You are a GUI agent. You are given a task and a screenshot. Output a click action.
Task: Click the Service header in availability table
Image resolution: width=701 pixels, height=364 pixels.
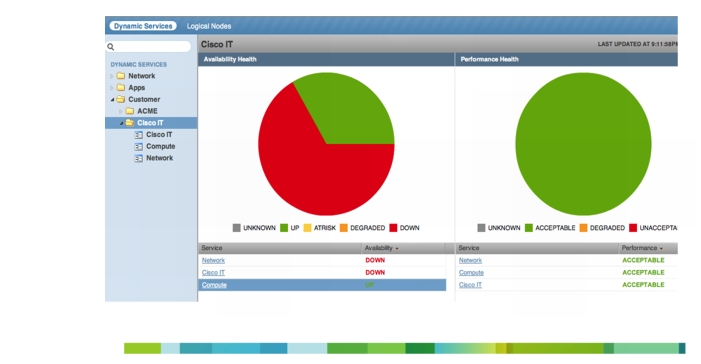click(x=280, y=248)
